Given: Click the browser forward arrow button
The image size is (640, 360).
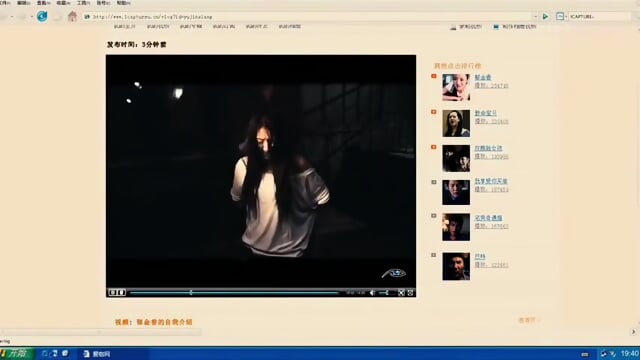Looking at the screenshot, I should 22,17.
